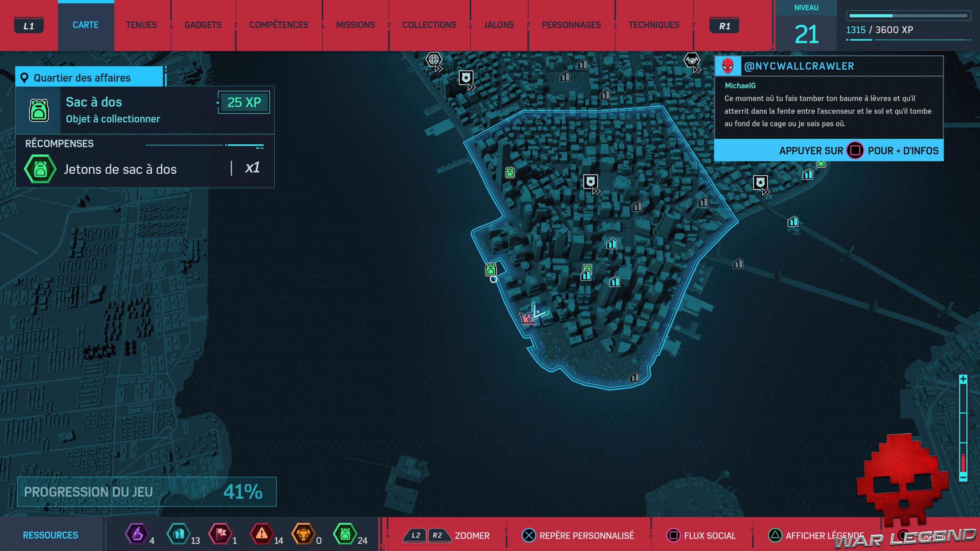Click the FLUX SOCIAL square button
Screen dimensions: 980x551
pos(673,535)
